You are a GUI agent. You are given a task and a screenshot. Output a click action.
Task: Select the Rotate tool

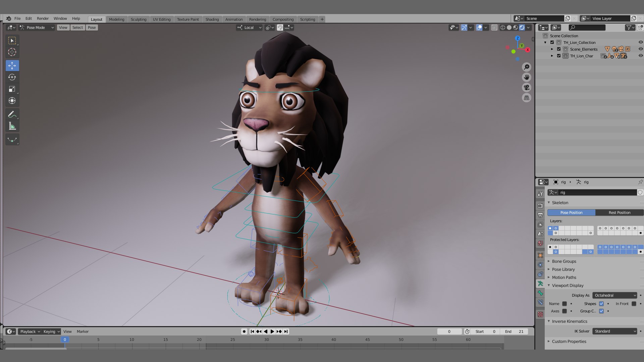(12, 77)
